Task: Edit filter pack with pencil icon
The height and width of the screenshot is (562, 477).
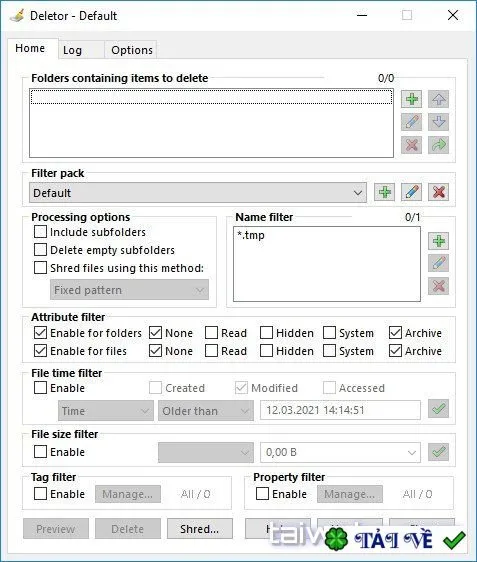Action: point(411,192)
